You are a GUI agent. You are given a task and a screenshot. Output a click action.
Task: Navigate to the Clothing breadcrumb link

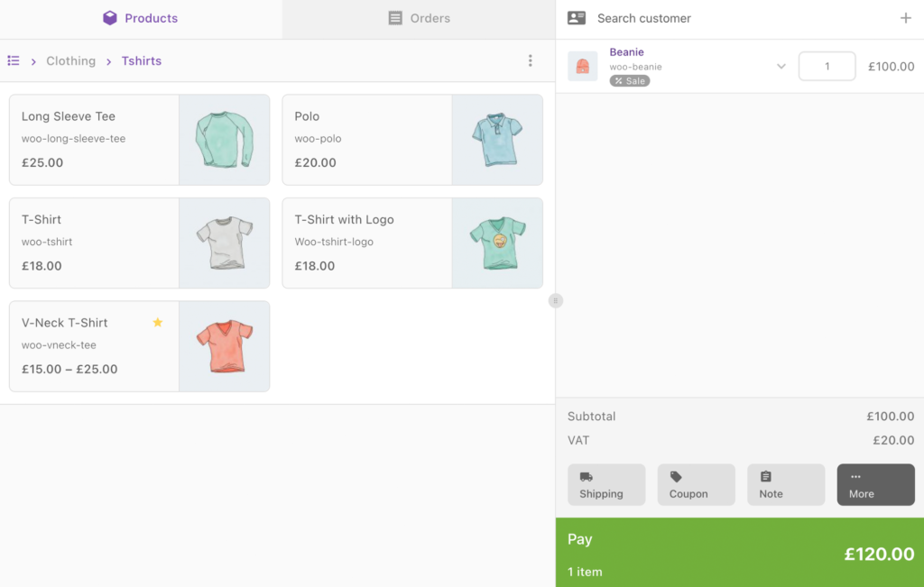pos(70,60)
